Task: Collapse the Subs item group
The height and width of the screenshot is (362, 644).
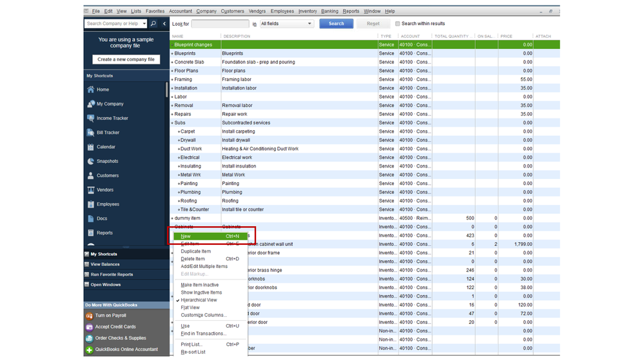Action: 172,123
